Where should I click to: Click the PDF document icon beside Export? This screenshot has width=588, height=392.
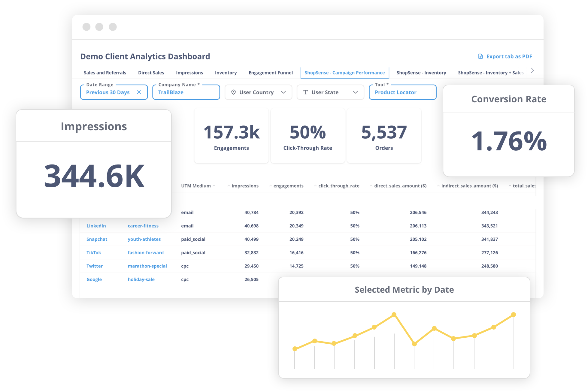480,56
